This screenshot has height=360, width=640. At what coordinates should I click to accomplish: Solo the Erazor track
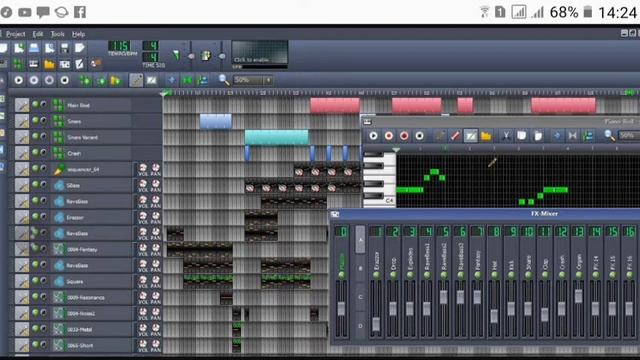click(x=43, y=216)
